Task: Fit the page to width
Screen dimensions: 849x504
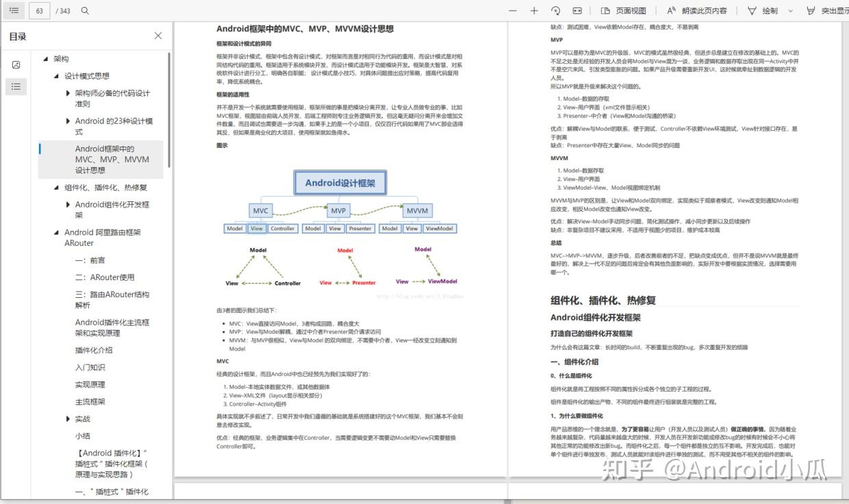Action: click(577, 11)
